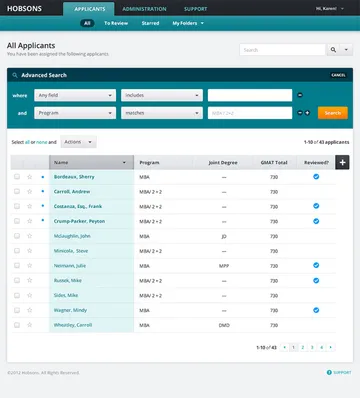Select checkbox beside Neimann, Julie
The image size is (360, 398).
17,265
